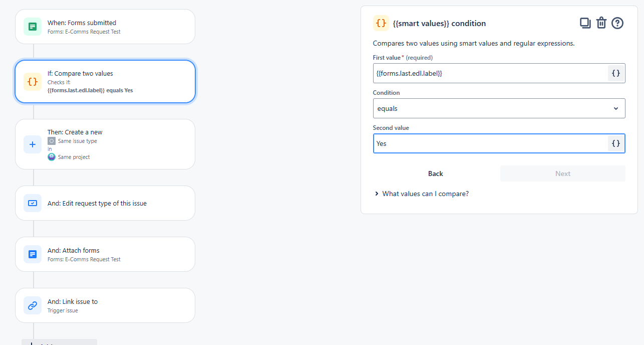The width and height of the screenshot is (644, 345).
Task: Click the Link issue chain icon
Action: 32,305
